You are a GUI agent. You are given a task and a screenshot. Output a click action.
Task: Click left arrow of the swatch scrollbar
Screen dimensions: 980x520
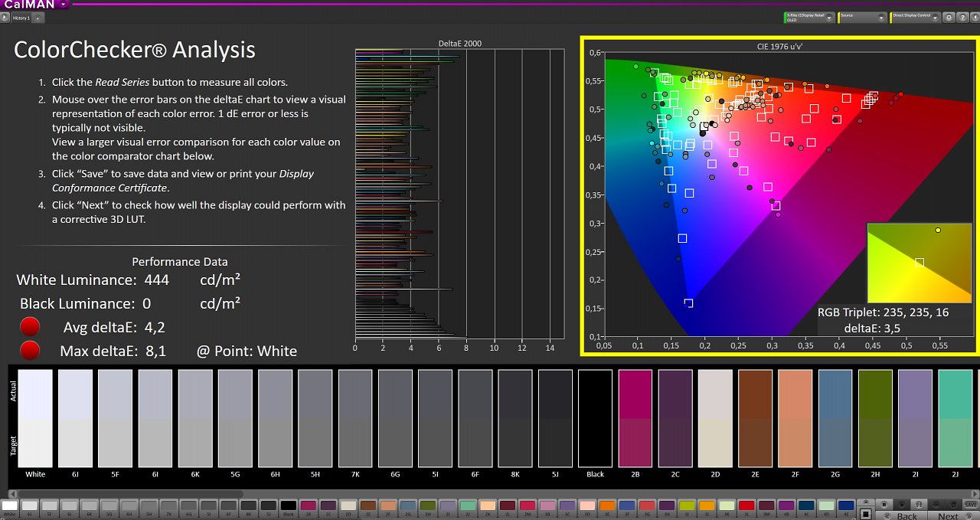13,494
